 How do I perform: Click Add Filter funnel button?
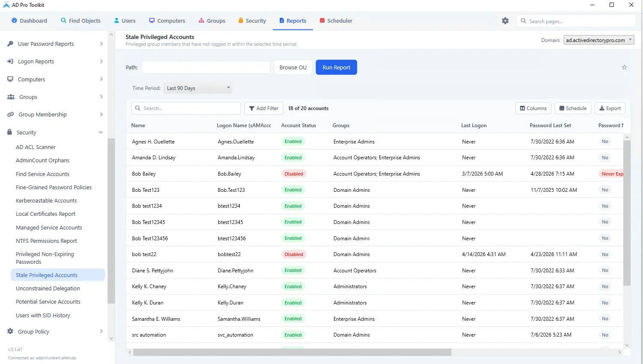pos(264,108)
